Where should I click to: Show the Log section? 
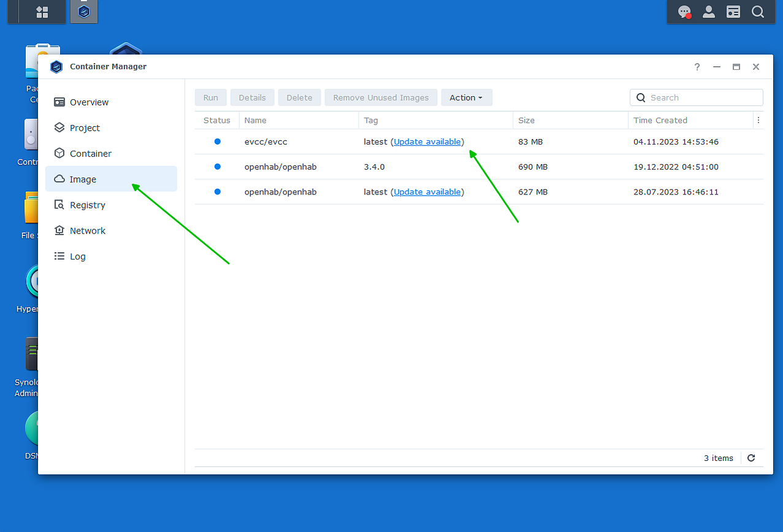[111, 257]
